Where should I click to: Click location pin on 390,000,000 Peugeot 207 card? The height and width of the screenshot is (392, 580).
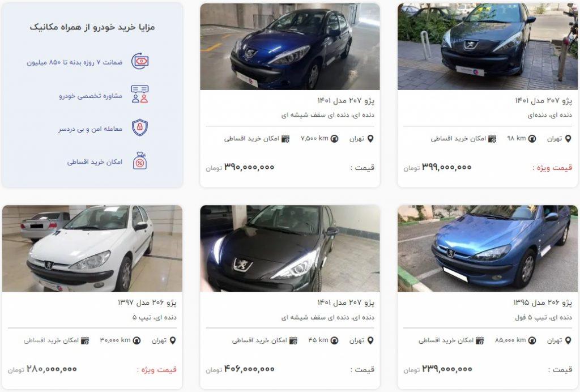coord(370,139)
